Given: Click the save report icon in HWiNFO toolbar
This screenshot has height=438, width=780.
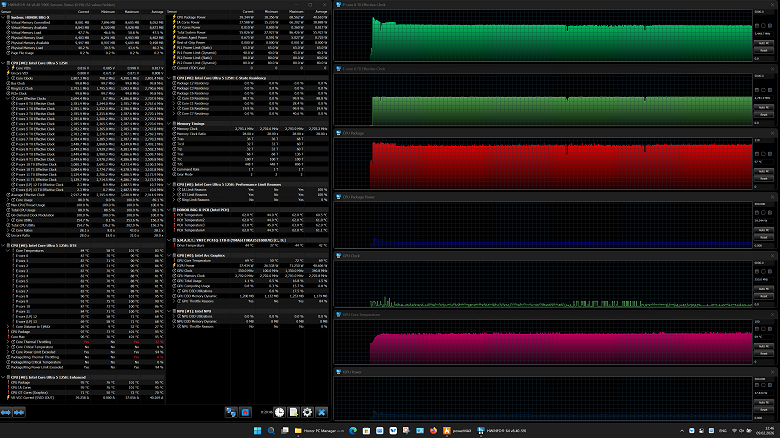Looking at the screenshot, I should (x=293, y=411).
